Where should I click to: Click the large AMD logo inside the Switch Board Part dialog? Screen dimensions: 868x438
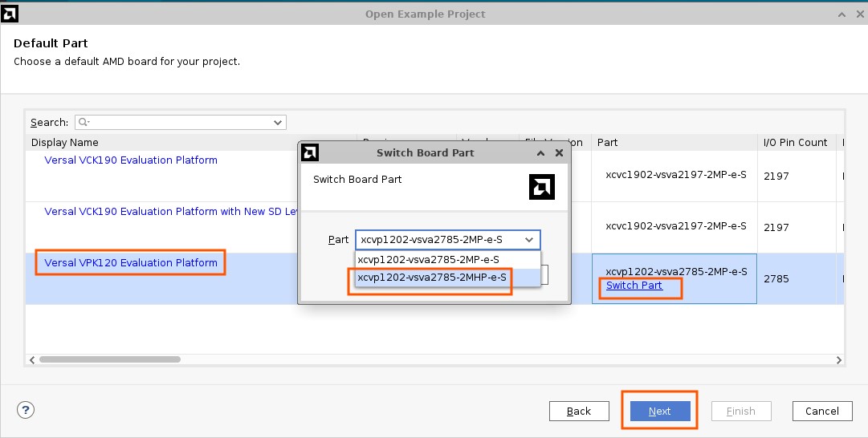(x=542, y=187)
